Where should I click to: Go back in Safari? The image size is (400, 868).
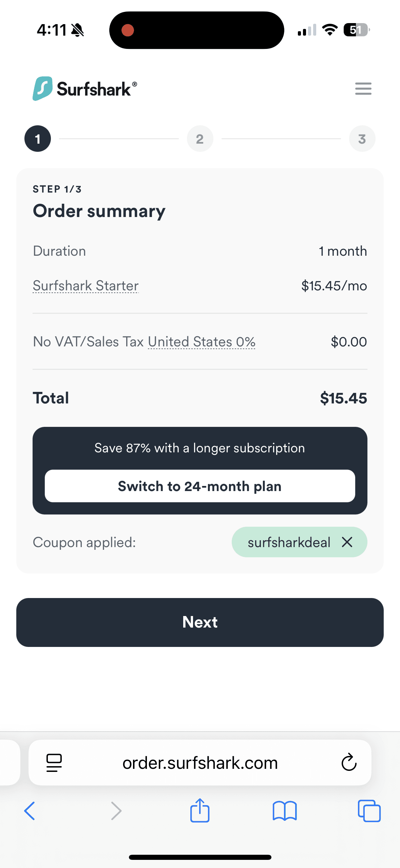click(x=30, y=811)
